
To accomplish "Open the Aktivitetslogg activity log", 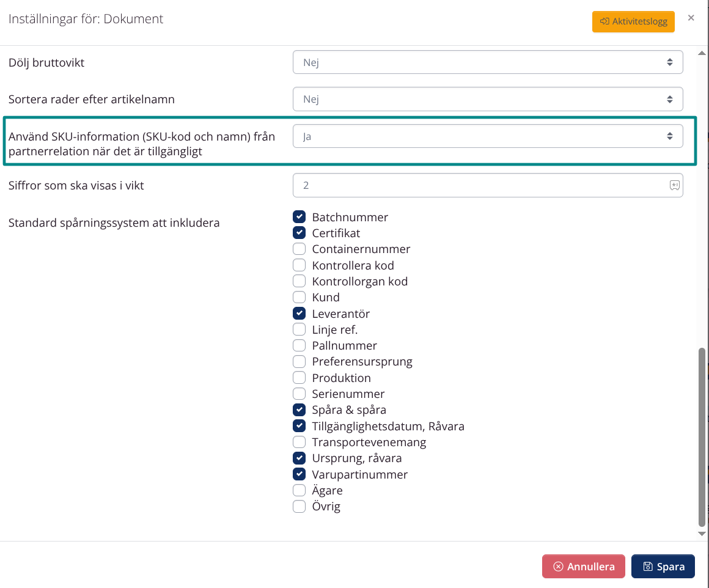I will 633,21.
